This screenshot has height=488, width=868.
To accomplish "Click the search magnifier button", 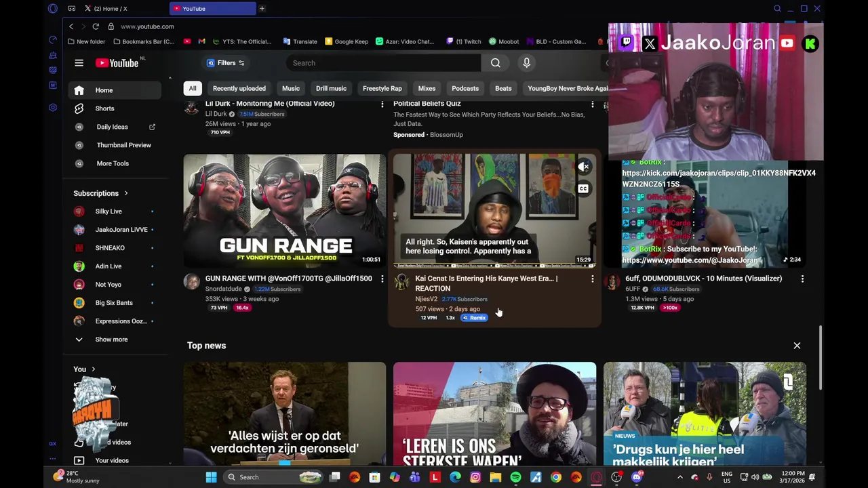I will (x=495, y=63).
